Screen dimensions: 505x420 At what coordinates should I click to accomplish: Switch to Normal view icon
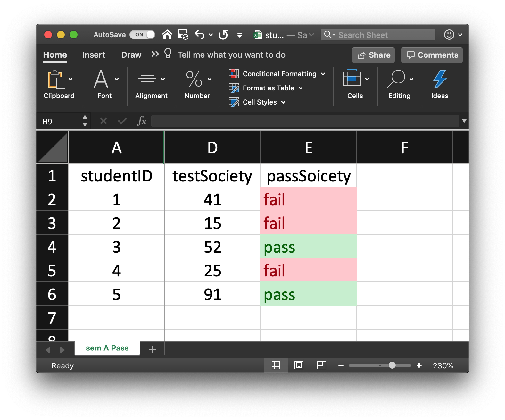tap(276, 365)
